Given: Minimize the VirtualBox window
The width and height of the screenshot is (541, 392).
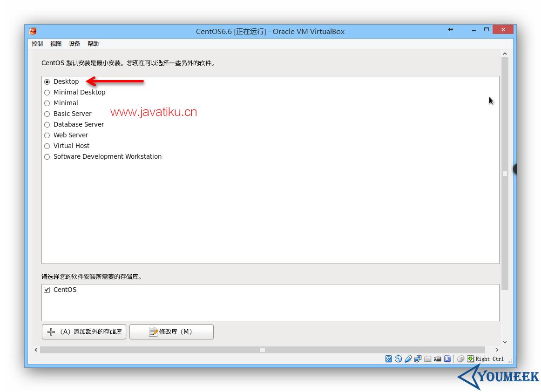Looking at the screenshot, I should coord(474,30).
